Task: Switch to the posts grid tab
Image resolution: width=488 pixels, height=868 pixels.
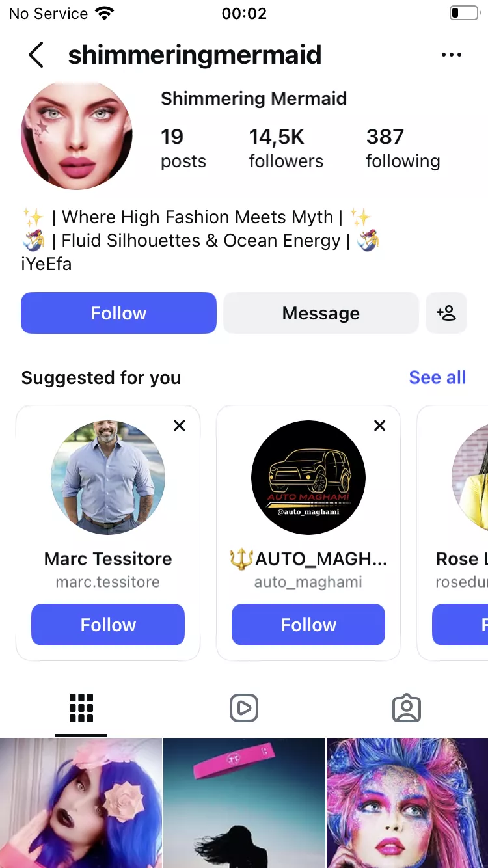Action: (x=81, y=708)
